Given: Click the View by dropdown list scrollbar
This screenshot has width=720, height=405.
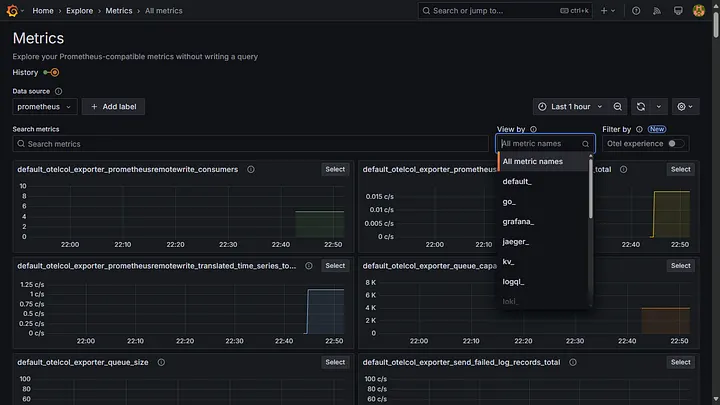Looking at the screenshot, I should [591, 188].
